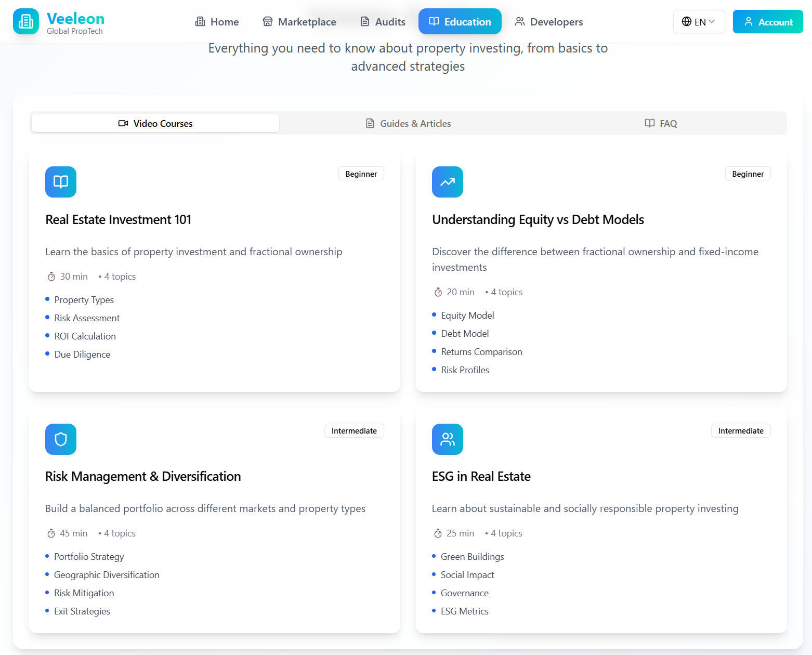Viewport: 812px width, 655px height.
Task: Open the Risk Management & Diversification course title
Action: [x=143, y=477]
